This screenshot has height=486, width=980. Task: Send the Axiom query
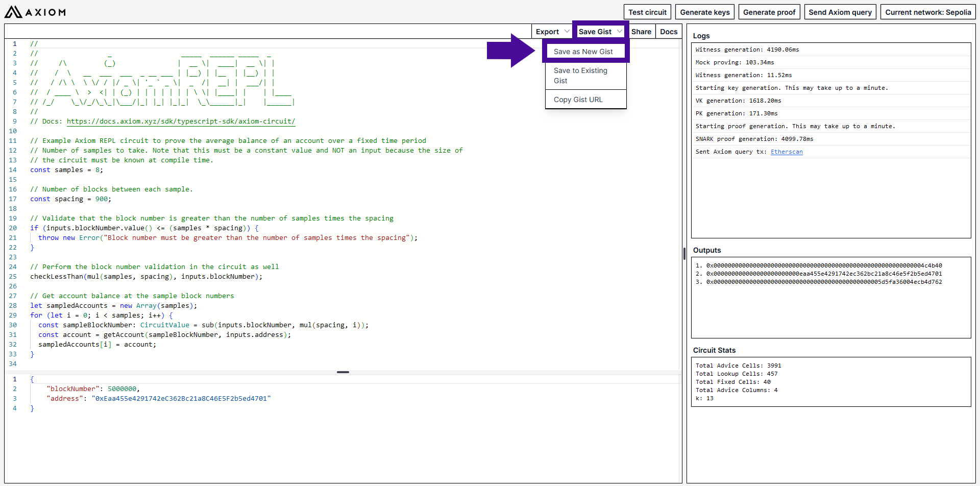(x=840, y=12)
